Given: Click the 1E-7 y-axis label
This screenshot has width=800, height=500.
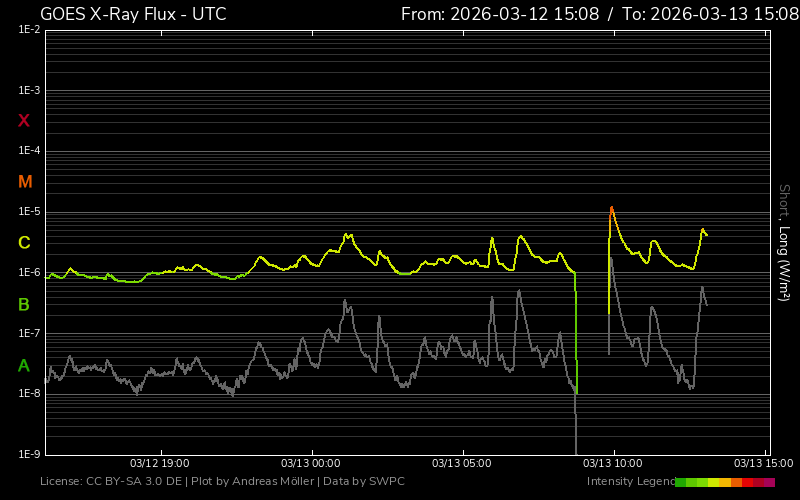Looking at the screenshot, I should tap(29, 333).
